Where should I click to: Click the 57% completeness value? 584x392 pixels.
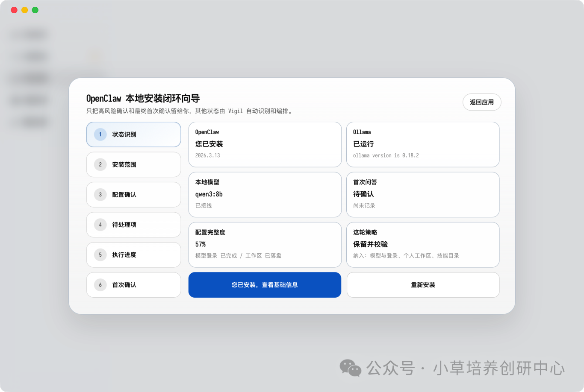(201, 244)
